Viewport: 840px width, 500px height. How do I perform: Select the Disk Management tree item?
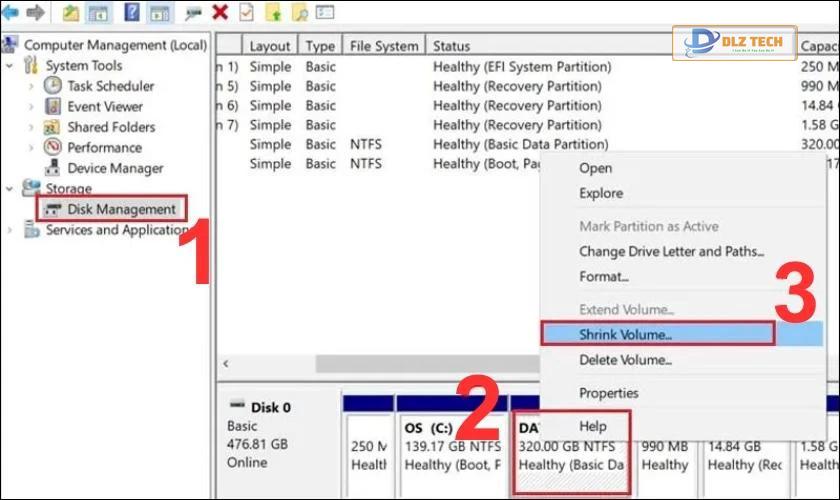click(121, 209)
